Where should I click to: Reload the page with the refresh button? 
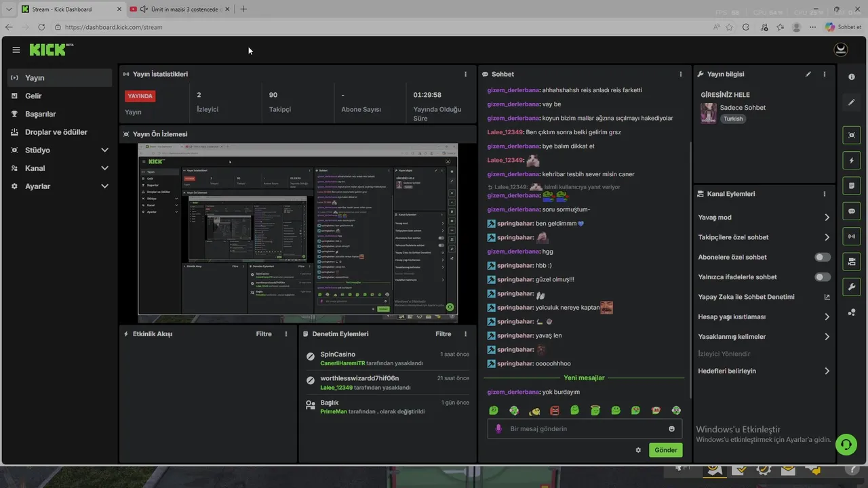click(x=41, y=27)
